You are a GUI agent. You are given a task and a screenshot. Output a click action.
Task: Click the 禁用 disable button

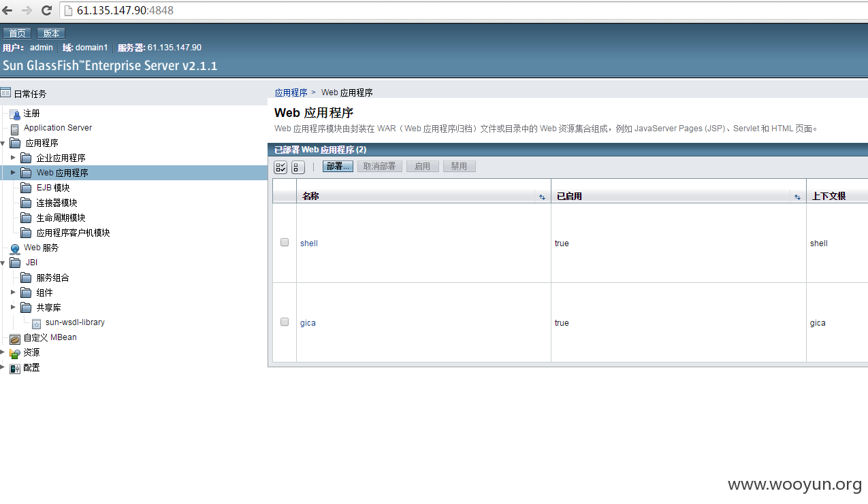tap(460, 166)
